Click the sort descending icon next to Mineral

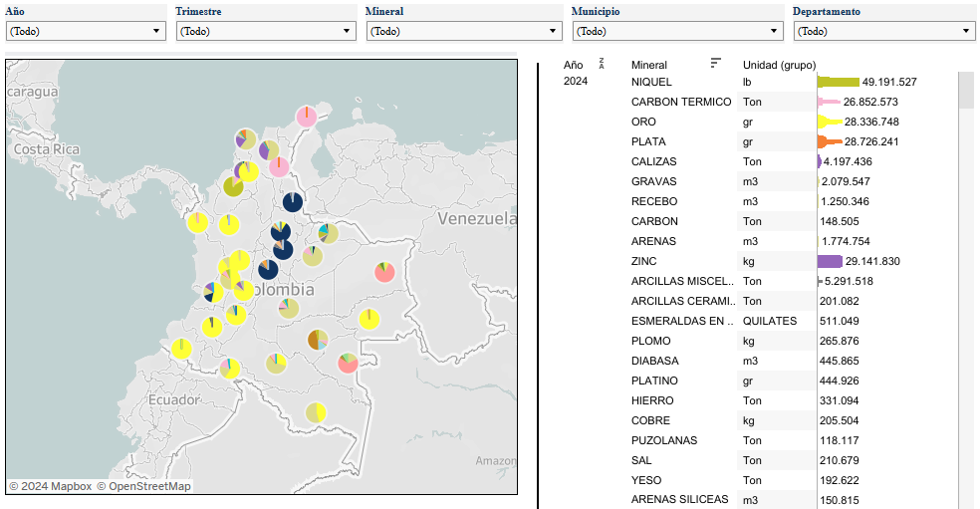tap(715, 64)
